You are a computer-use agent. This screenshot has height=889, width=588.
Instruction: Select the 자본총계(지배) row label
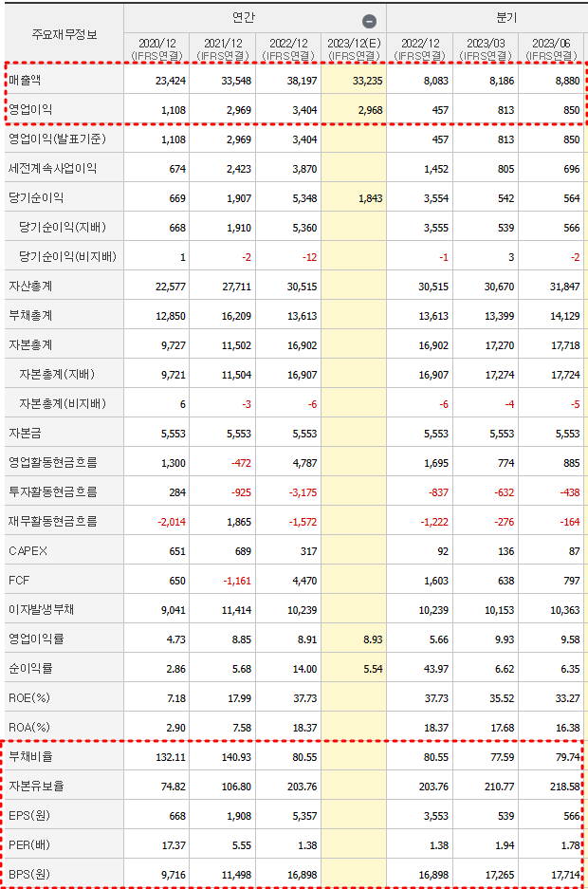[x=57, y=374]
